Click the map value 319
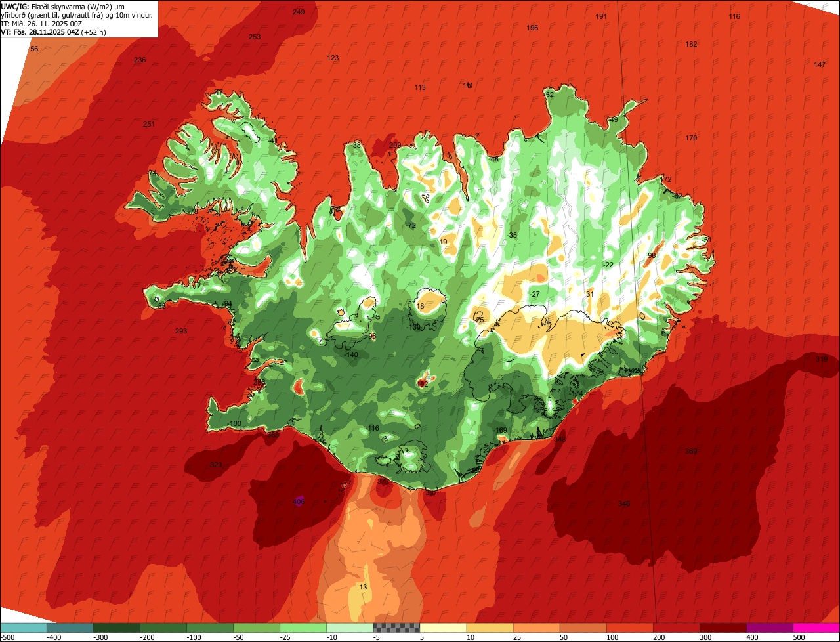The image size is (840, 642). click(x=822, y=360)
